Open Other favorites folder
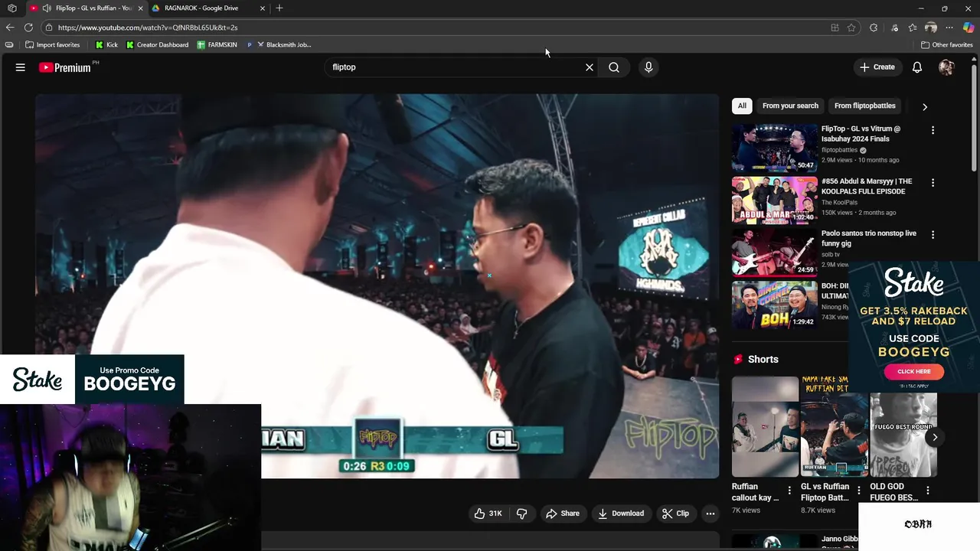The width and height of the screenshot is (980, 551). coord(947,45)
